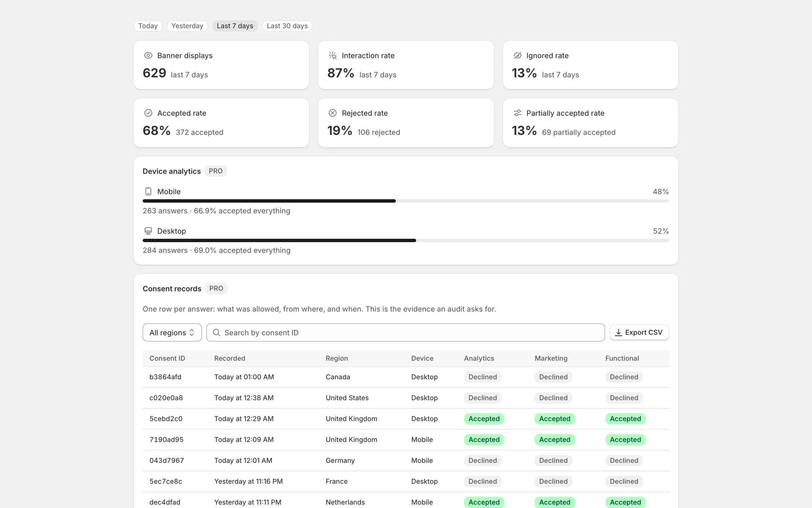
Task: Click consent ID 5ec7ce8c
Action: (166, 482)
